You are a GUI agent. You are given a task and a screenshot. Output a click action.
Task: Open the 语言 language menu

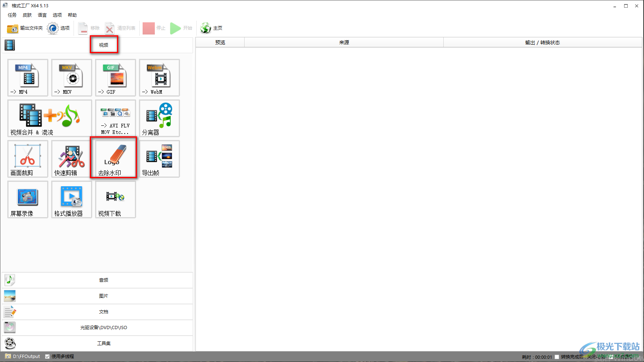pos(42,15)
